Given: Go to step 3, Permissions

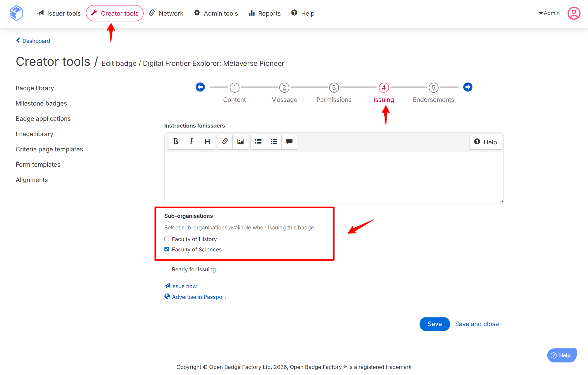Looking at the screenshot, I should [x=334, y=88].
